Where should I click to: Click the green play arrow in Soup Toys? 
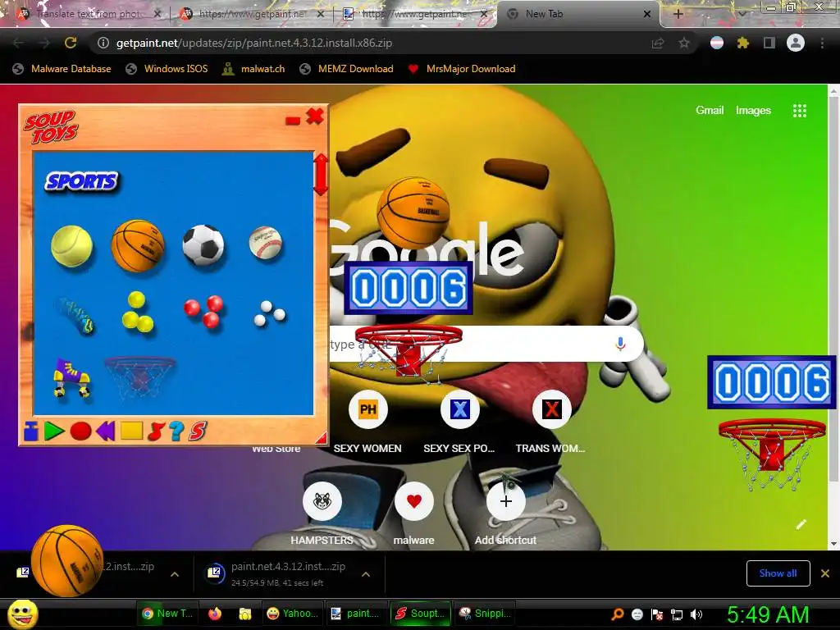pyautogui.click(x=54, y=431)
